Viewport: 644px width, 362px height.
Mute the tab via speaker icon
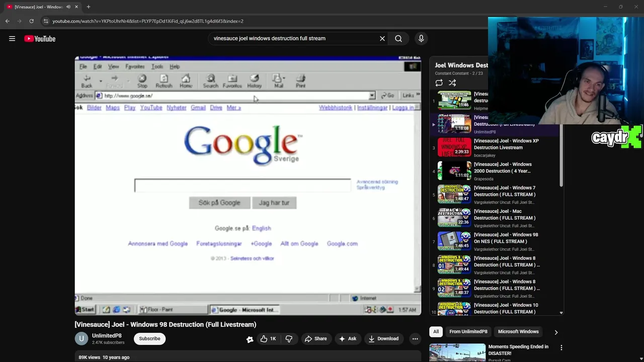68,7
